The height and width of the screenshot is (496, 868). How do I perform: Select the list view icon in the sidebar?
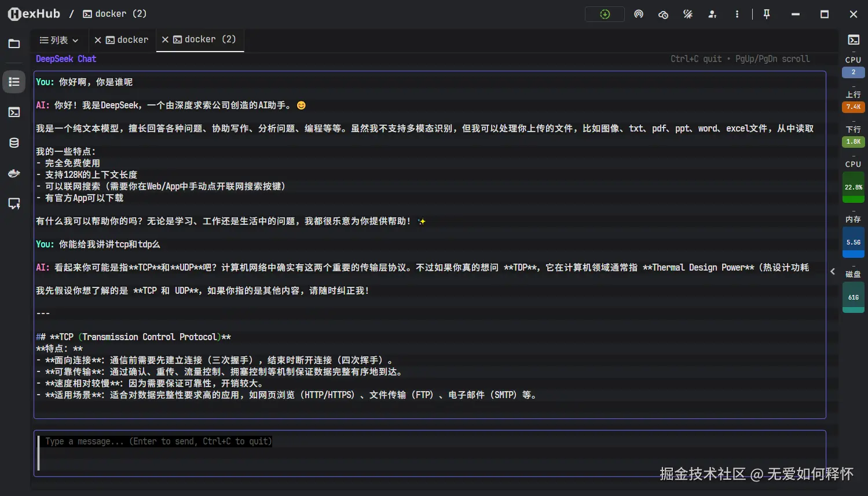14,82
